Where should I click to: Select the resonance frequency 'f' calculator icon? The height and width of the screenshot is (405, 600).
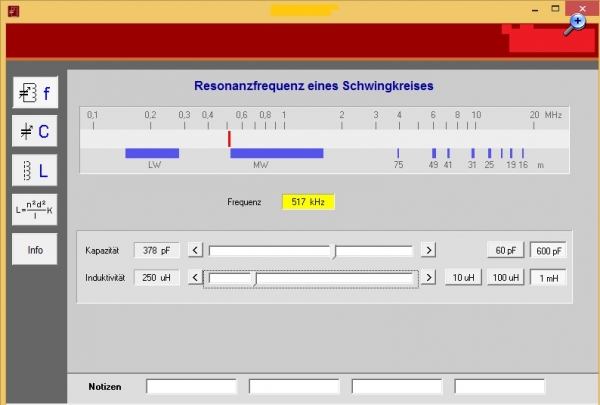click(34, 93)
